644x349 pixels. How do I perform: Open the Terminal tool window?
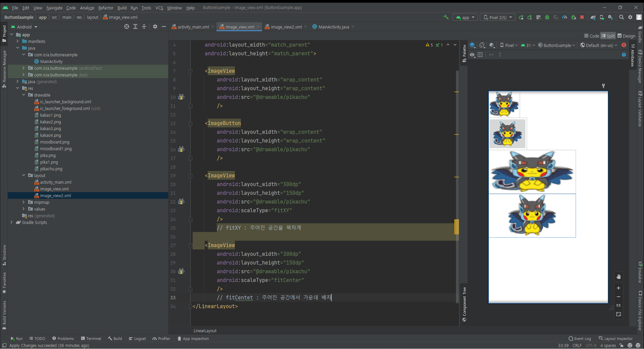pos(91,339)
